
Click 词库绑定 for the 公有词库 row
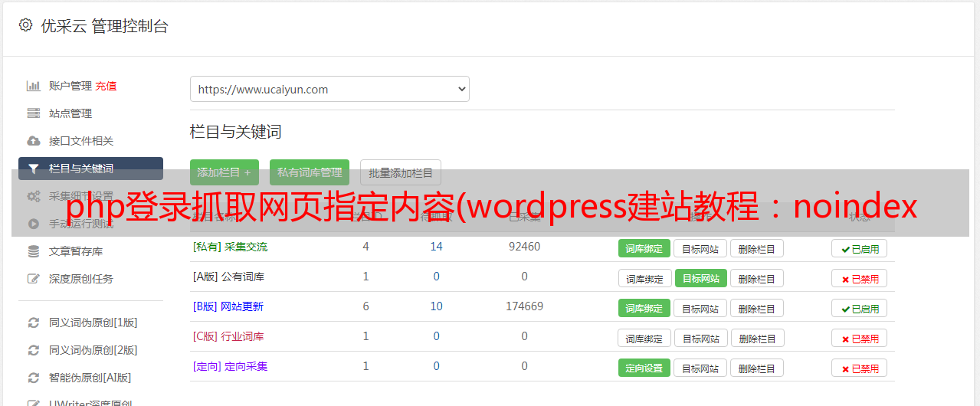[644, 278]
